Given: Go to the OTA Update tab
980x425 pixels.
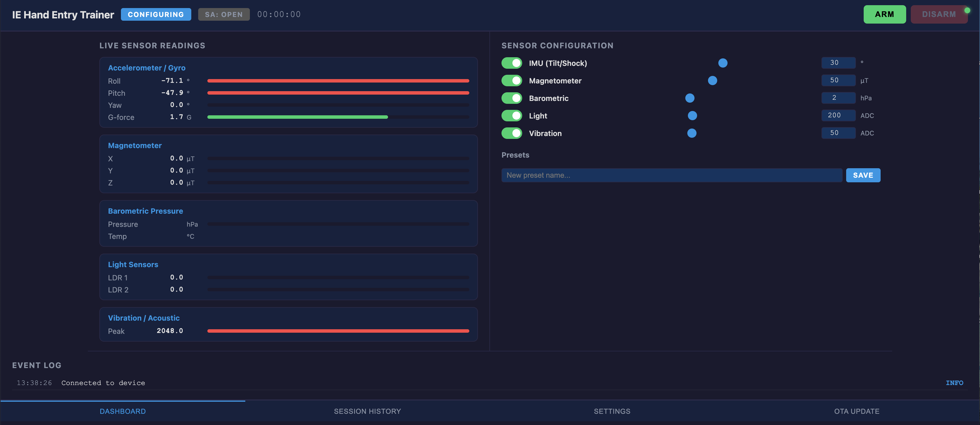Looking at the screenshot, I should coord(856,411).
